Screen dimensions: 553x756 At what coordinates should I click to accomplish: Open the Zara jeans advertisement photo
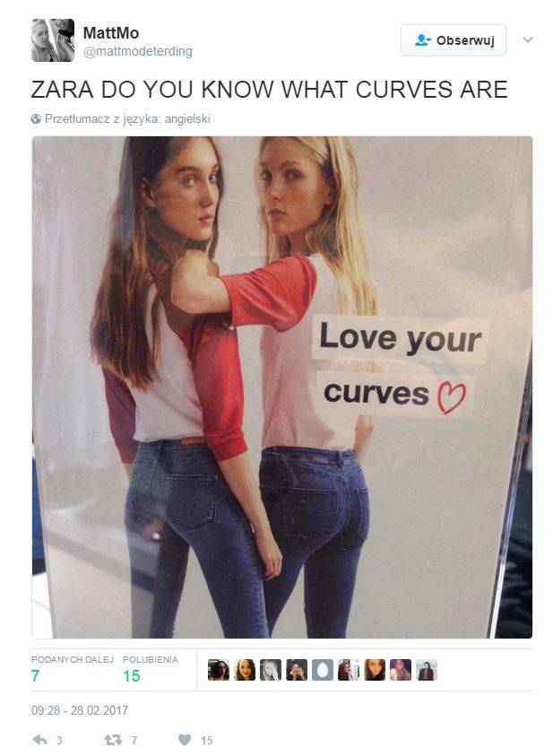(282, 387)
